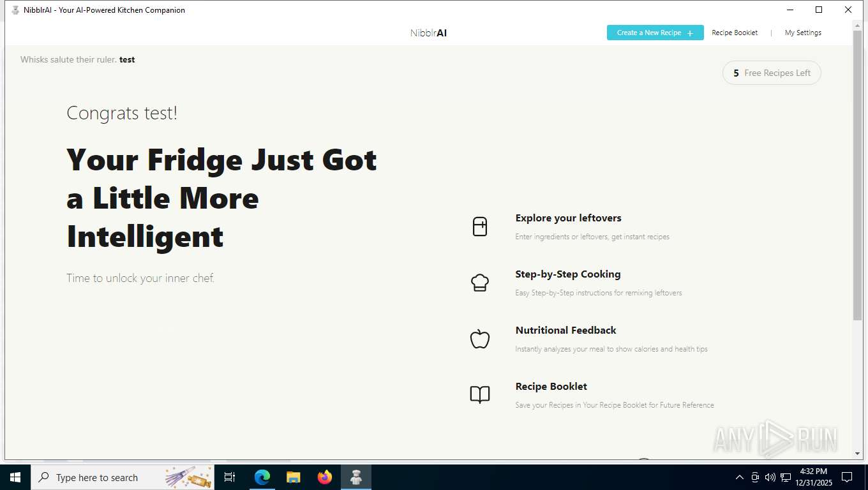The image size is (868, 490).
Task: Click the scrollbar down arrow
Action: pos(857,454)
